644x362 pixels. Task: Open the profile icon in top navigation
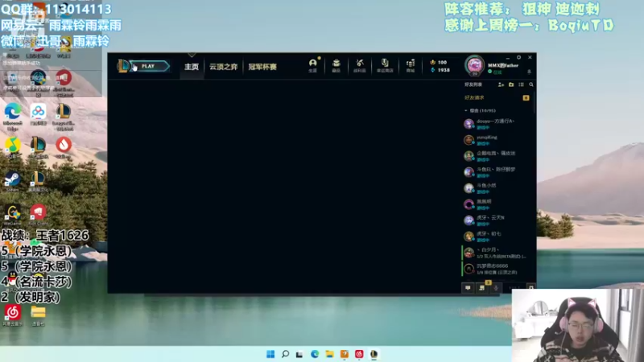tap(313, 65)
